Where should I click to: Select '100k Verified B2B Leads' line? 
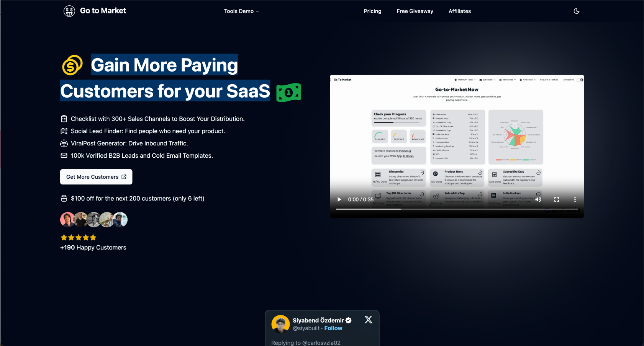click(x=142, y=155)
